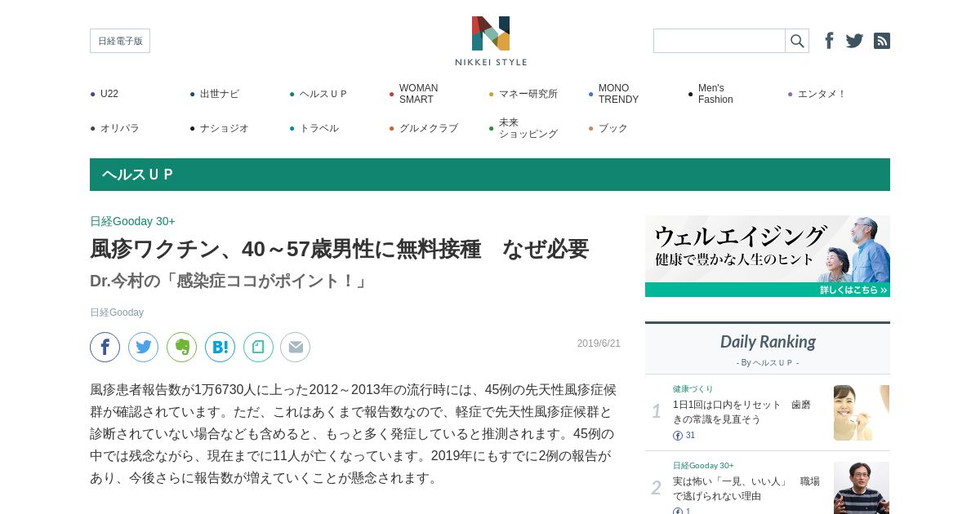Click in the search text field

(719, 41)
